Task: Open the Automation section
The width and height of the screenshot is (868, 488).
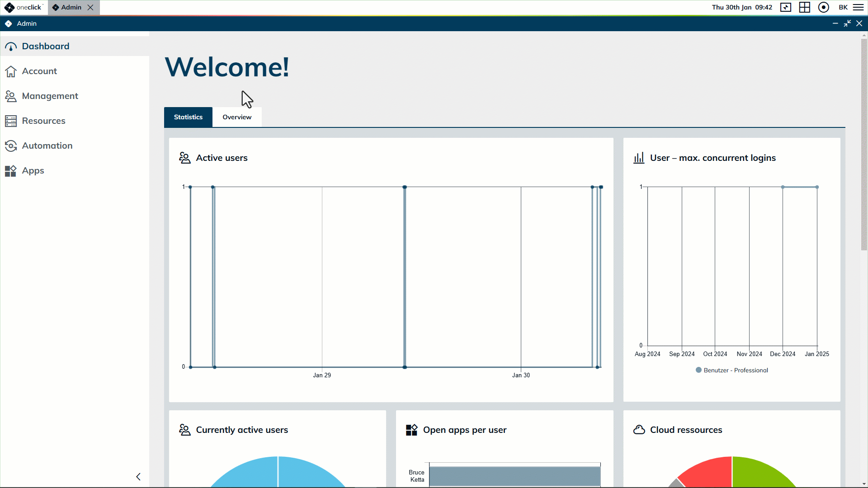Action: [x=47, y=145]
